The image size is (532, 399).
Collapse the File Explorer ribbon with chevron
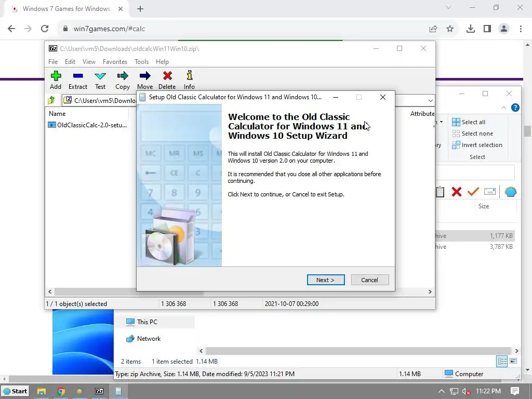coord(504,108)
